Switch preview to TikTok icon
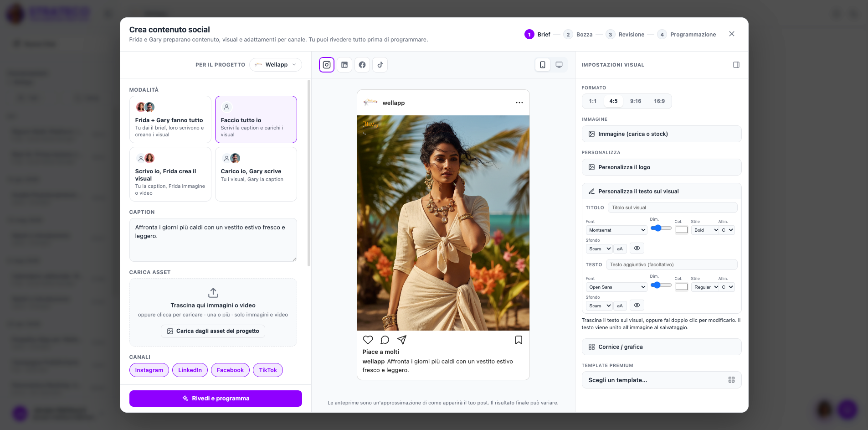 380,65
